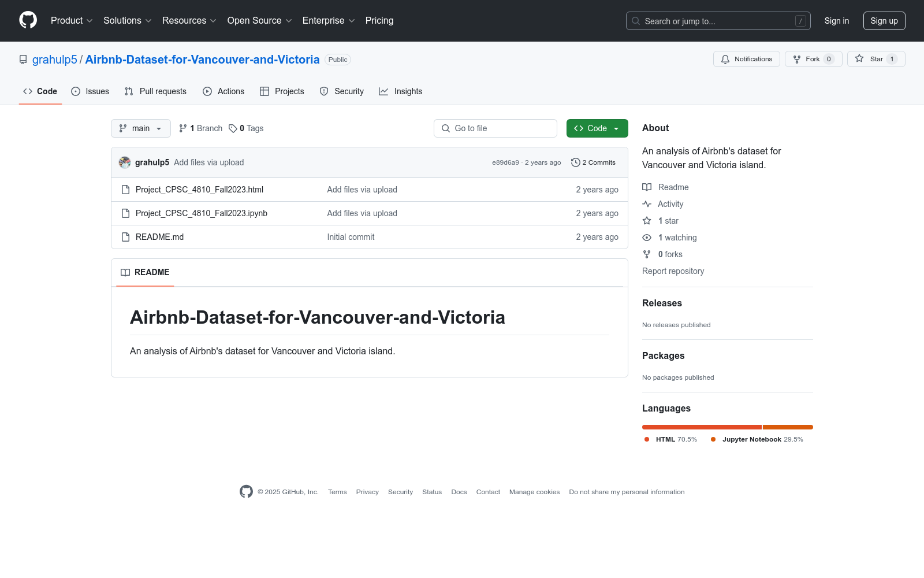
Task: Open commit hash e89d6a9
Action: coord(505,162)
